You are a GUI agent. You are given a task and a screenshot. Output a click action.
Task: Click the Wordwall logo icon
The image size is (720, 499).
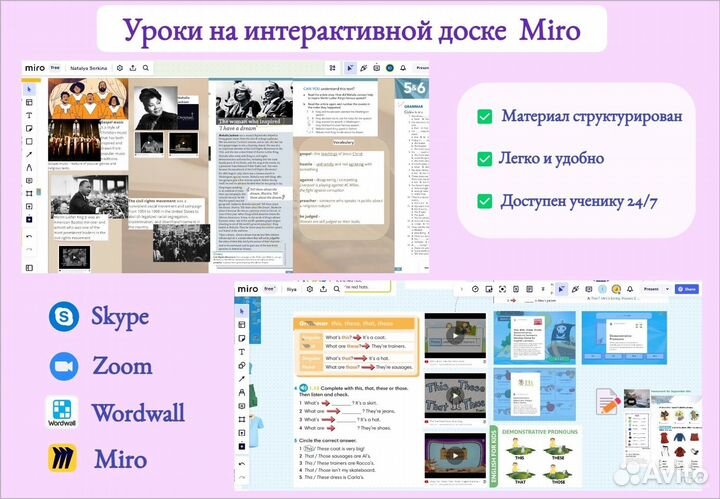[x=62, y=412]
